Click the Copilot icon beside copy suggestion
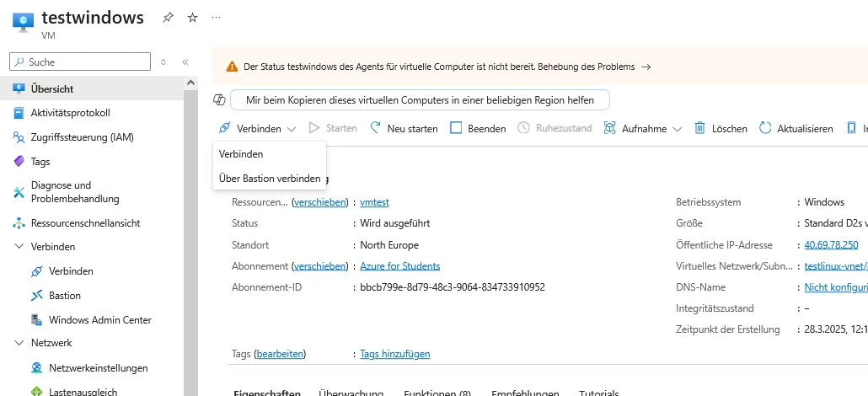The width and height of the screenshot is (868, 396). tap(220, 100)
